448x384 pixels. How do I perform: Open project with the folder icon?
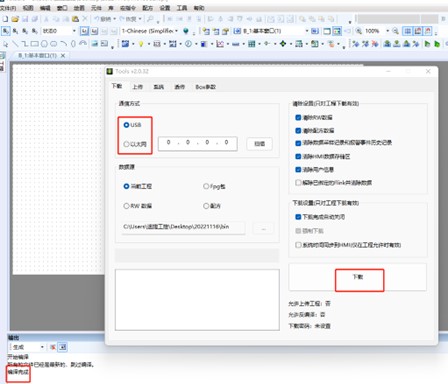pyautogui.click(x=15, y=19)
